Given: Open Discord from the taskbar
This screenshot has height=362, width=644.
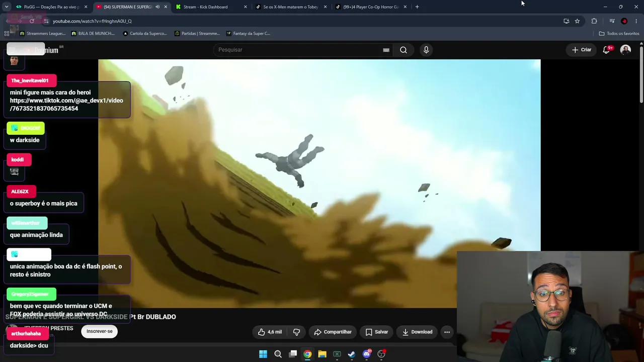Looking at the screenshot, I should click(x=367, y=354).
